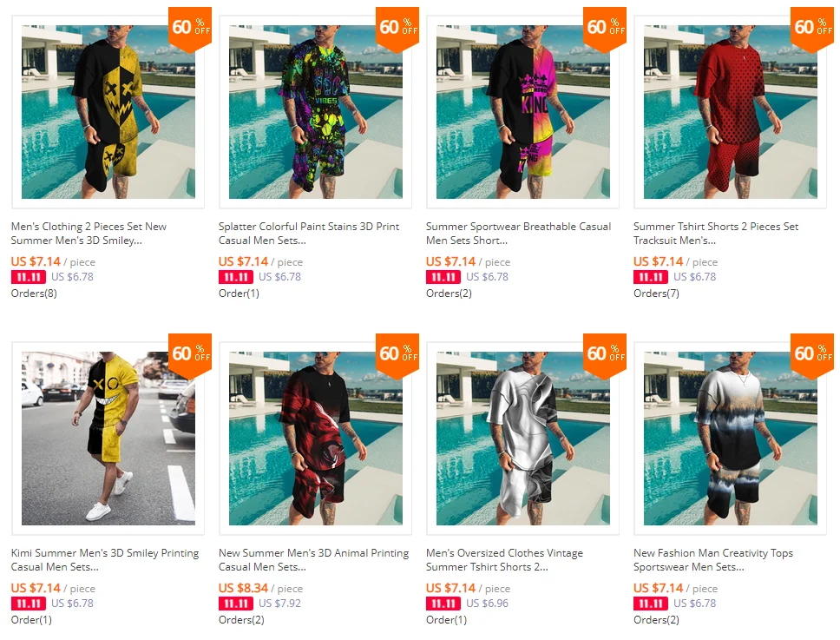Open the red 3D Animal Printing set image
The image size is (840, 640).
316,438
